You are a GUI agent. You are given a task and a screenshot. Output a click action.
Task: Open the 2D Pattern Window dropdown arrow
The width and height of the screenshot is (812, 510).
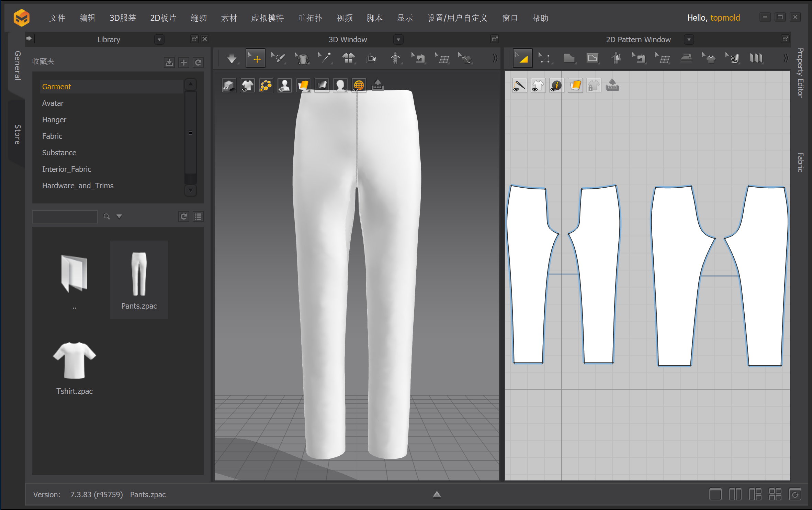click(689, 40)
